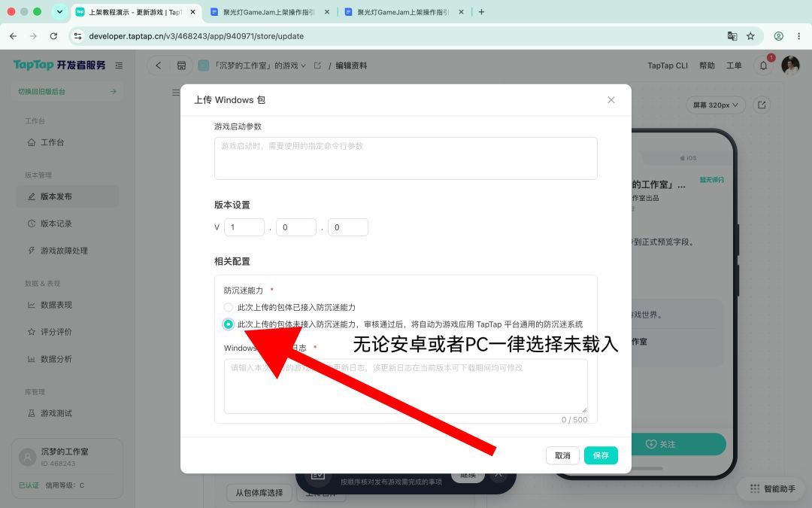Viewport: 812px width, 508px height.
Task: Open TapTap CLI link in header
Action: (x=668, y=65)
